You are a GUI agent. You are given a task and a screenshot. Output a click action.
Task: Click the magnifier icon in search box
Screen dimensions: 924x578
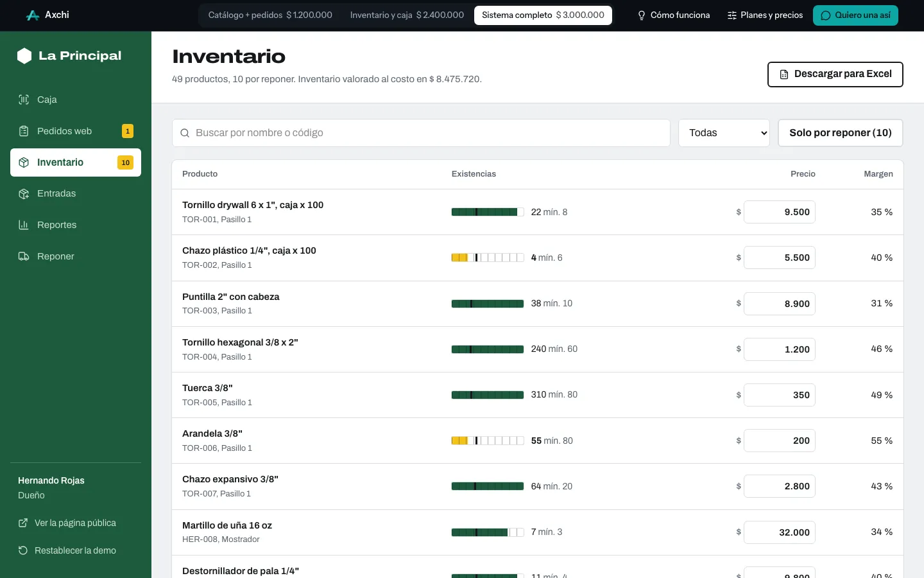click(185, 133)
